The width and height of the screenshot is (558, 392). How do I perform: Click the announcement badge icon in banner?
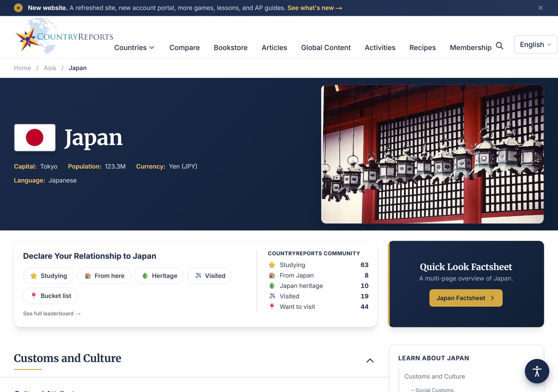[18, 8]
